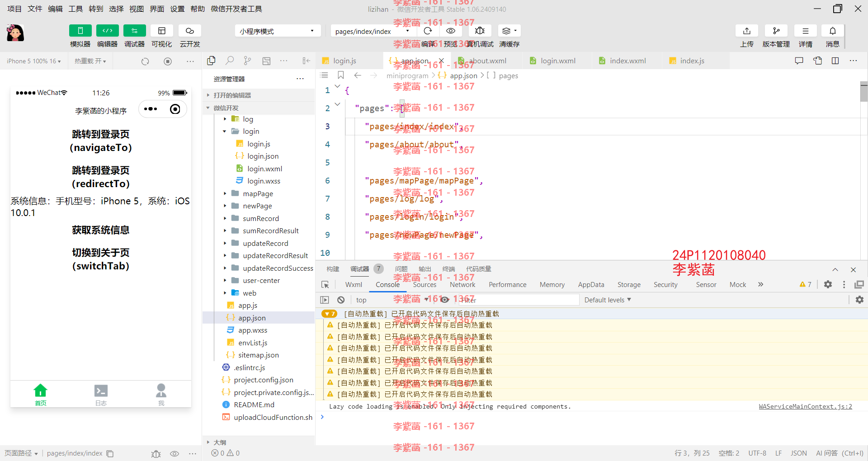Open project.config.json file
The image size is (868, 461).
(x=264, y=380)
